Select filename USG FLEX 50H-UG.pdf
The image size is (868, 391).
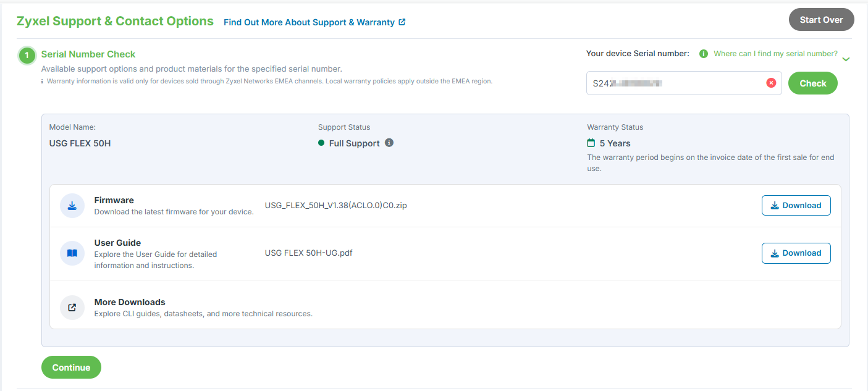coord(308,253)
